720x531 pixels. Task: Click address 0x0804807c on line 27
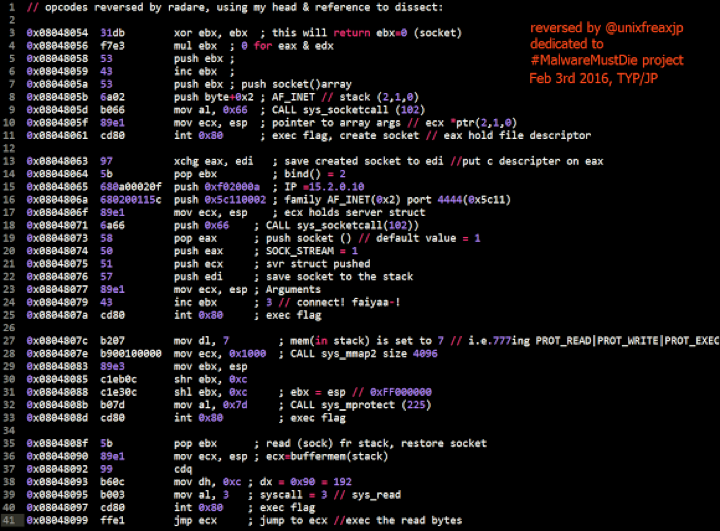[57, 341]
